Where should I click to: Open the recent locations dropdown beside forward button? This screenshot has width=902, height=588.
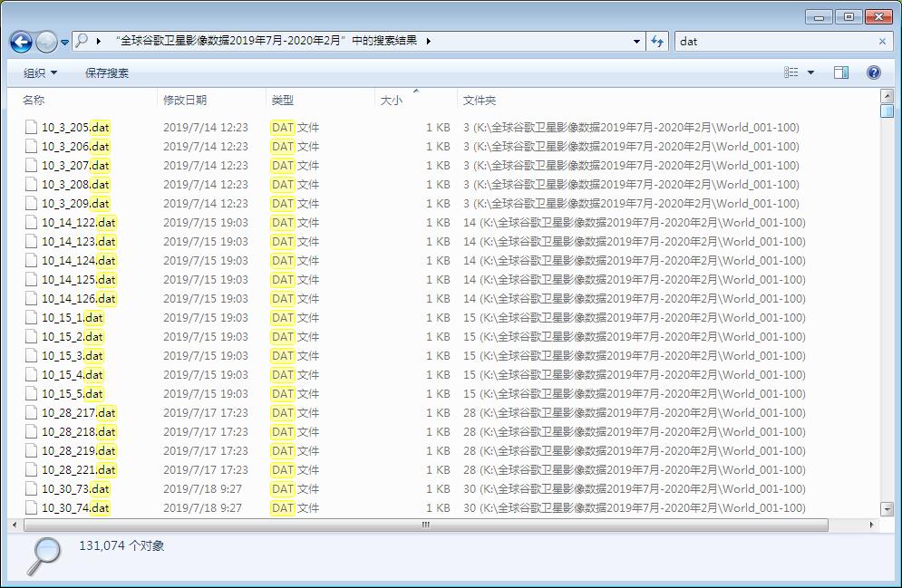coord(64,42)
